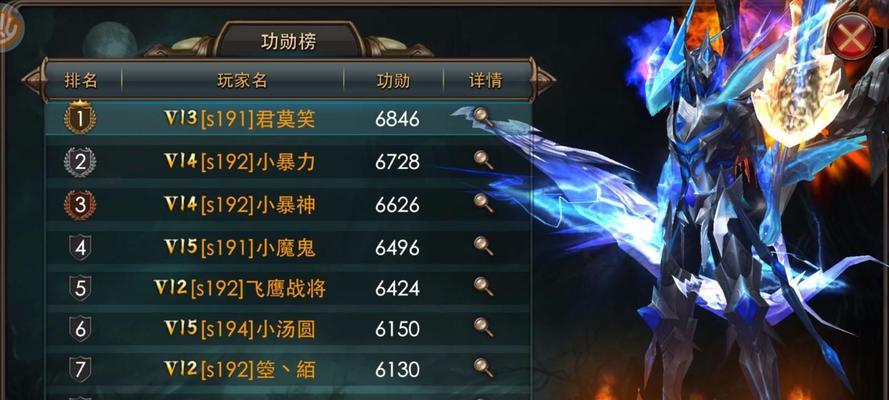Click the rank 5 shield badge

[x=80, y=288]
